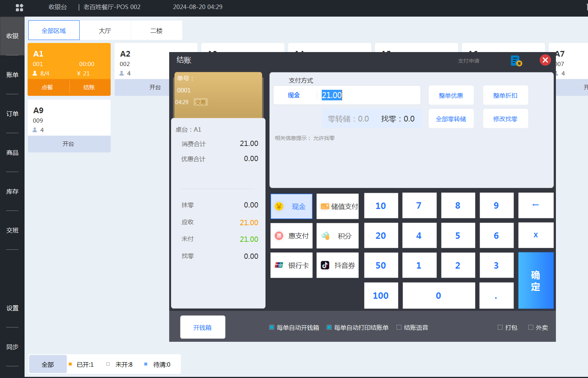Tap digit 1 on keypad
The width and height of the screenshot is (588, 378).
tap(419, 265)
